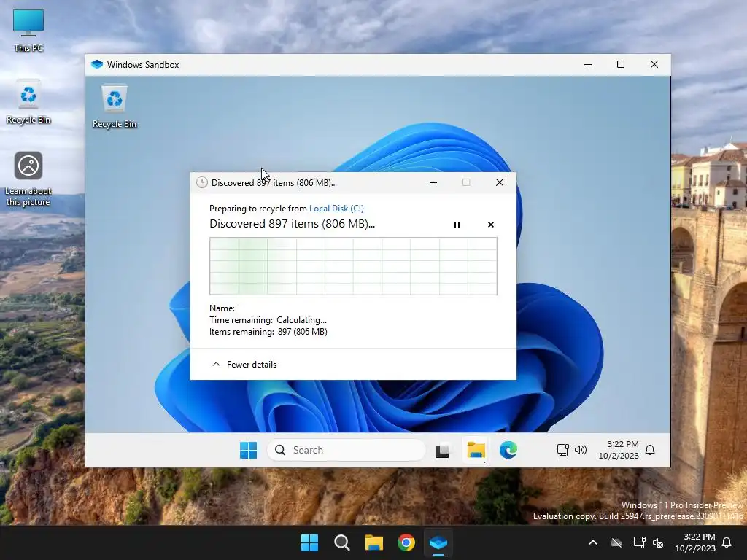Click the Windows Sandbox title bar app icon
The height and width of the screenshot is (560, 747).
click(97, 64)
